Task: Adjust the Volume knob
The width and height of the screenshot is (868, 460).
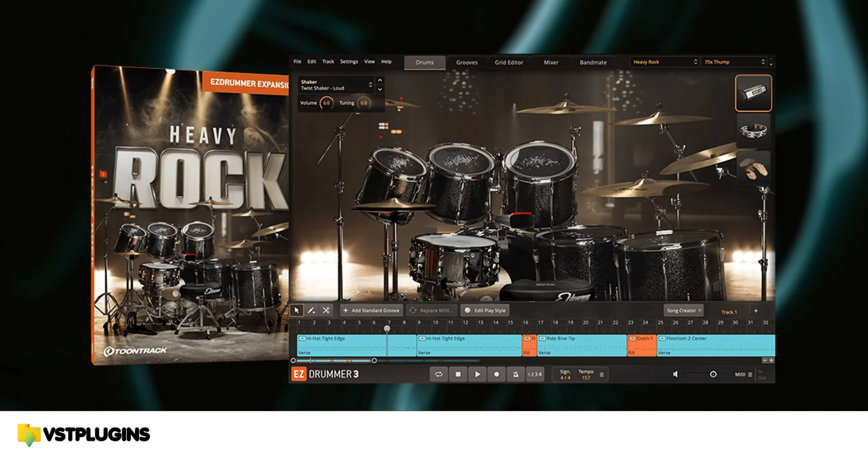Action: tap(326, 103)
